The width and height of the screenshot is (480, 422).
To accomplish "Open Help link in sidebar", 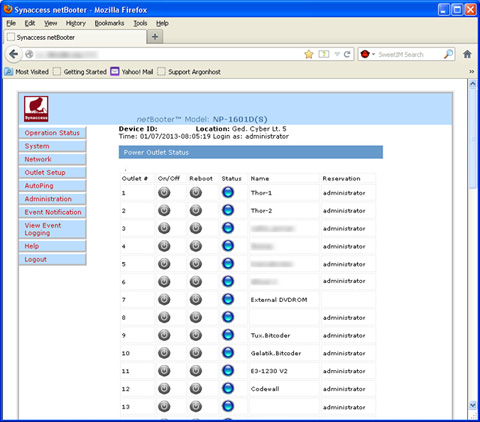I will [x=52, y=246].
